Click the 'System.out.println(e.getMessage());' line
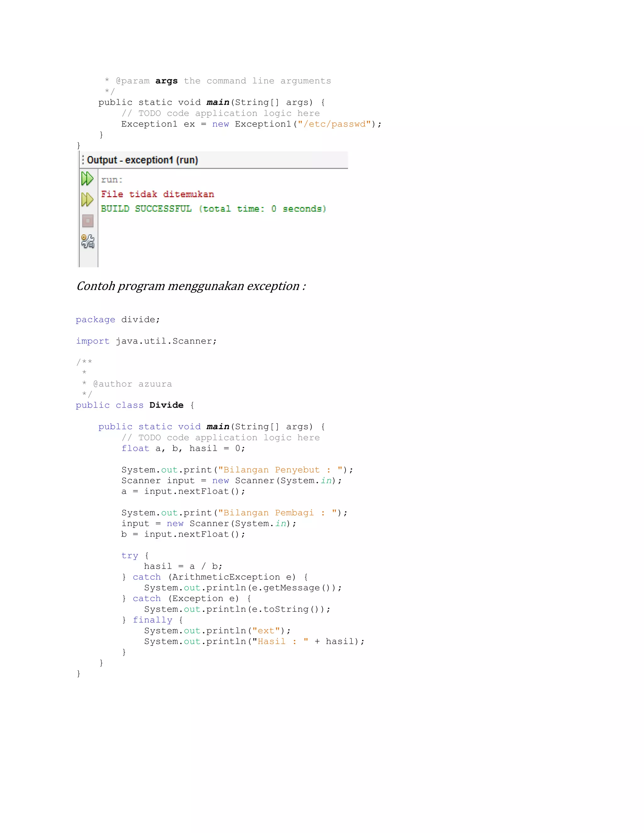The image size is (644, 833). tap(243, 588)
